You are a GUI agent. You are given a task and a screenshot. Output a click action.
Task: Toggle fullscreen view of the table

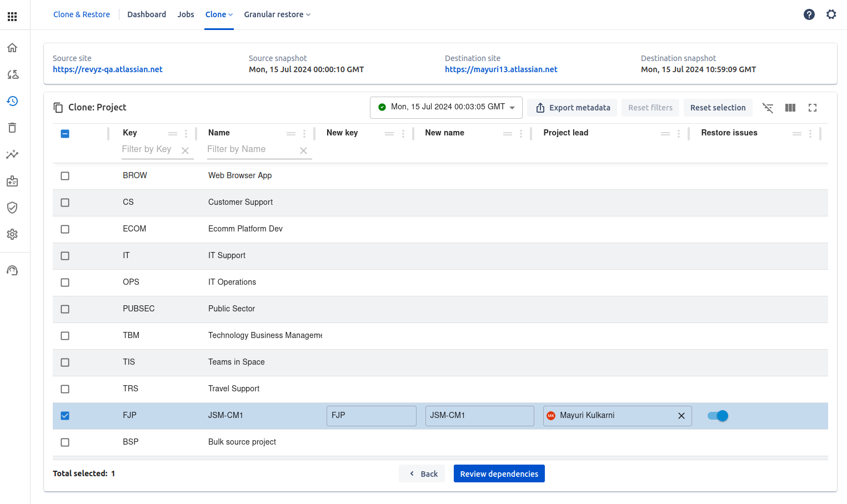[x=812, y=108]
